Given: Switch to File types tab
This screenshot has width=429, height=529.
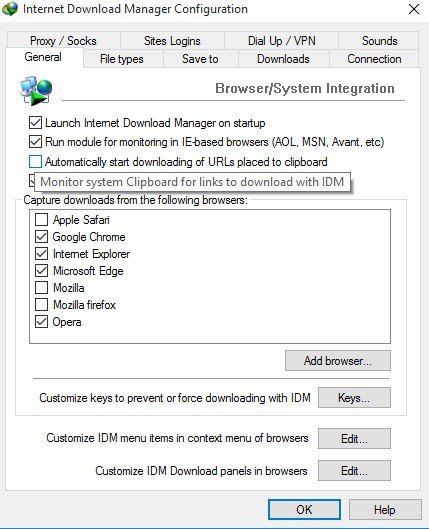Looking at the screenshot, I should tap(122, 59).
